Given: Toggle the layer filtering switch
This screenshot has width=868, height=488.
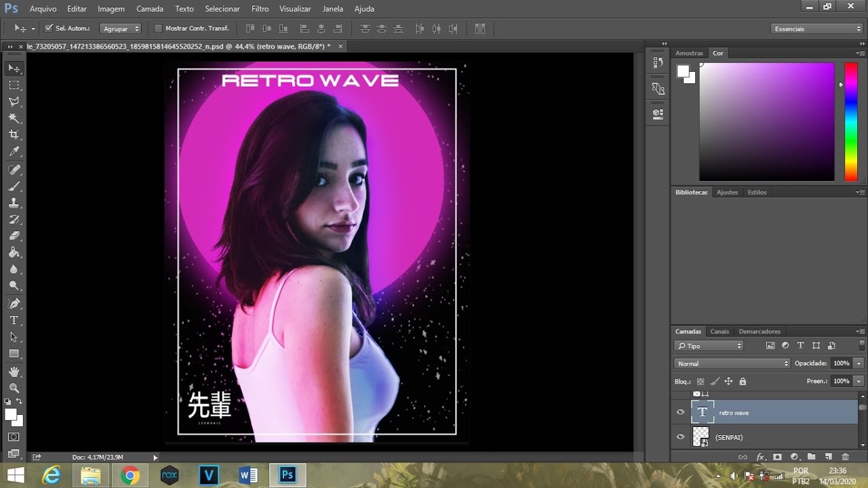Looking at the screenshot, I should click(x=862, y=346).
